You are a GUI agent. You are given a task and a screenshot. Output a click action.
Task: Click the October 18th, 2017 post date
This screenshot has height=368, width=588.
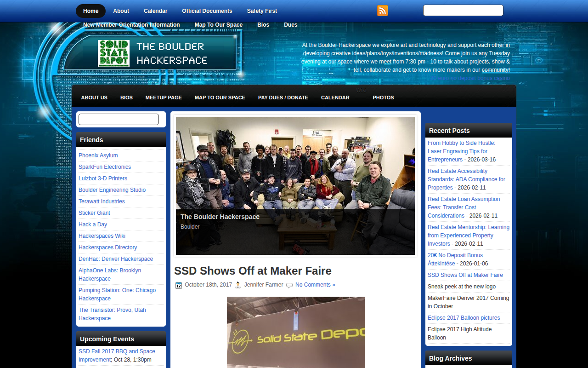(x=209, y=285)
